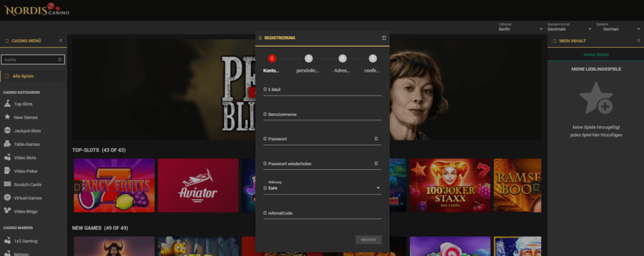Open the Quoten-Format Decimale dropdown

click(x=569, y=28)
